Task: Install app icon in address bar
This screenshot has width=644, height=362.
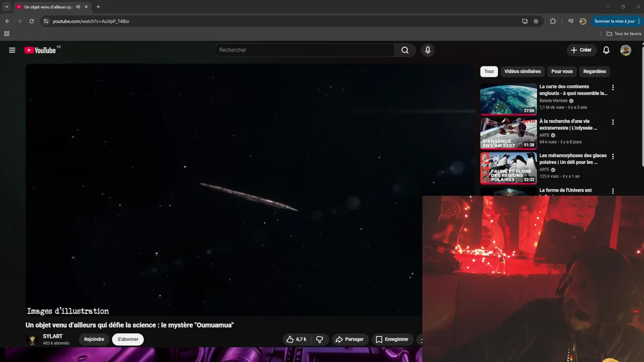Action: coord(525,21)
